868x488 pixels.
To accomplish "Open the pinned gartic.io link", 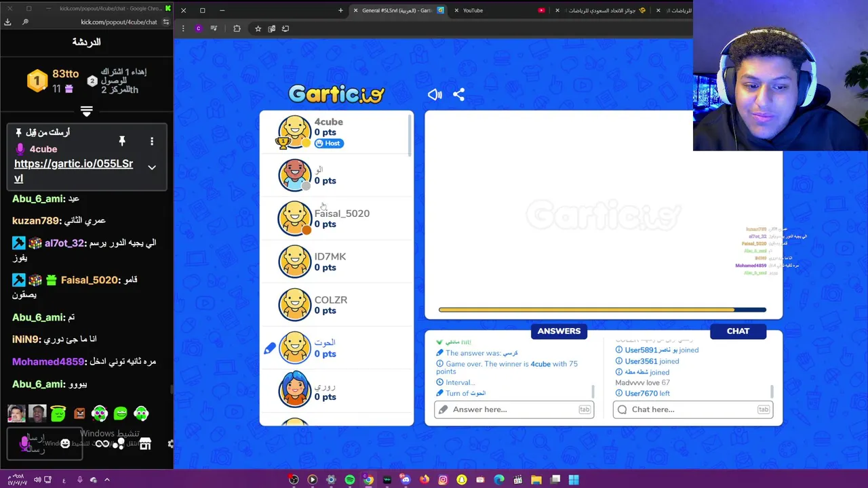I will (x=73, y=171).
